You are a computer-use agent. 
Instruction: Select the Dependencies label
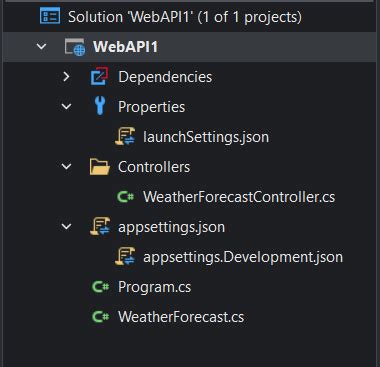point(165,77)
